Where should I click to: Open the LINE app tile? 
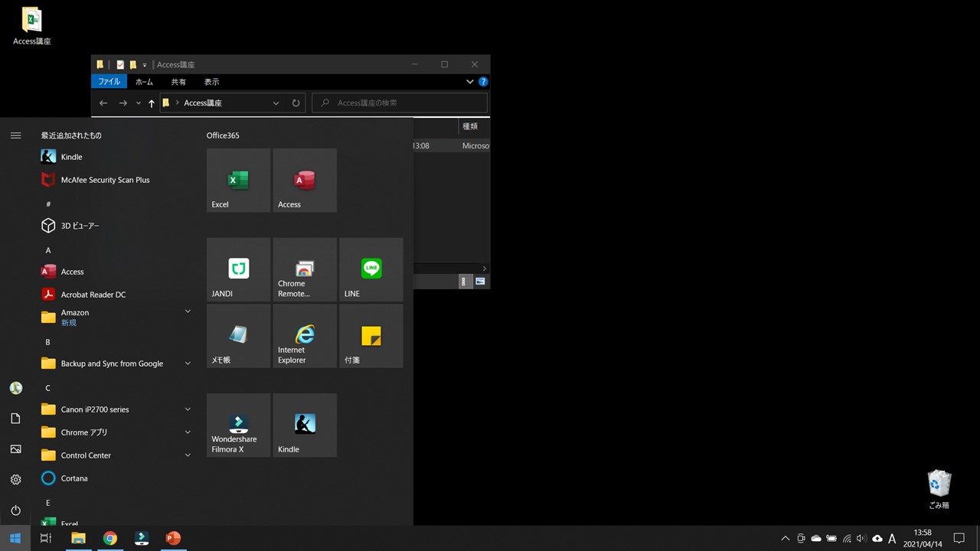coord(371,269)
